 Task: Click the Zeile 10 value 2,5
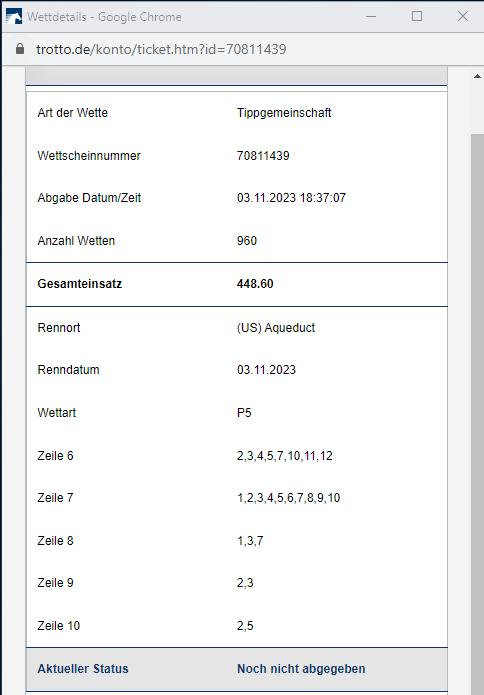click(245, 626)
